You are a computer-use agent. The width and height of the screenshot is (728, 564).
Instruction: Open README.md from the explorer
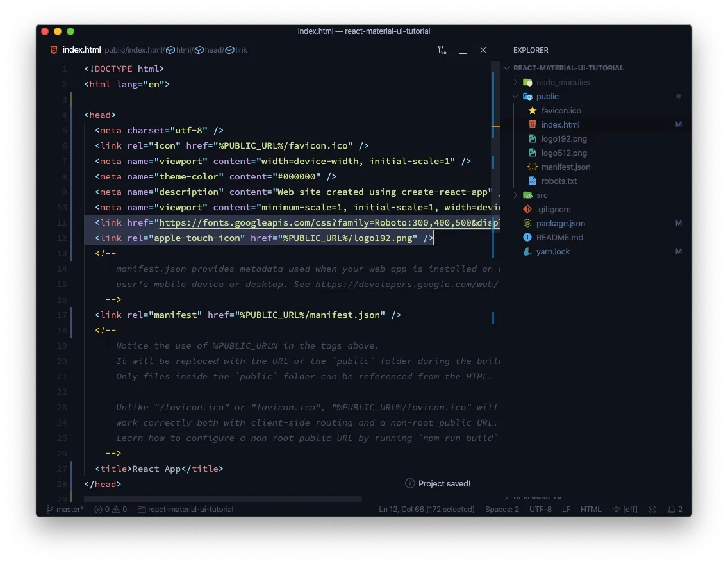(559, 237)
